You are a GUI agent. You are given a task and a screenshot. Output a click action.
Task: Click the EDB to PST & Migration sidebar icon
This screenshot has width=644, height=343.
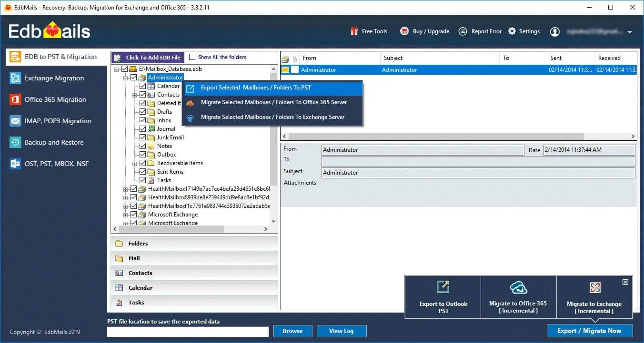[16, 57]
